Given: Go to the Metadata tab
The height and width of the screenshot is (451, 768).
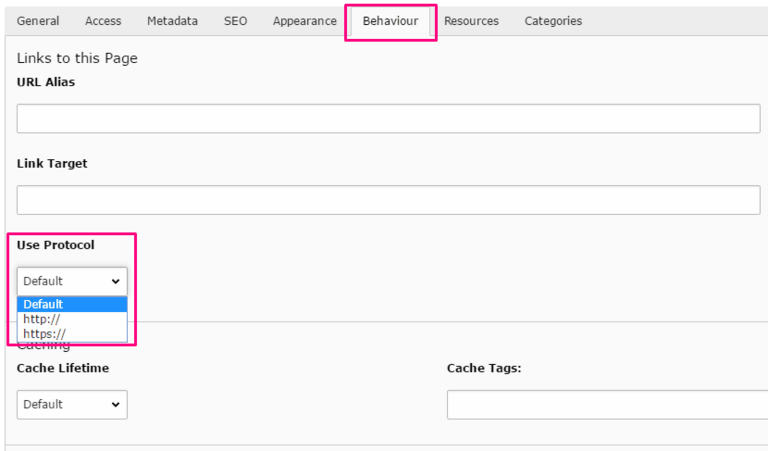Looking at the screenshot, I should [x=172, y=21].
